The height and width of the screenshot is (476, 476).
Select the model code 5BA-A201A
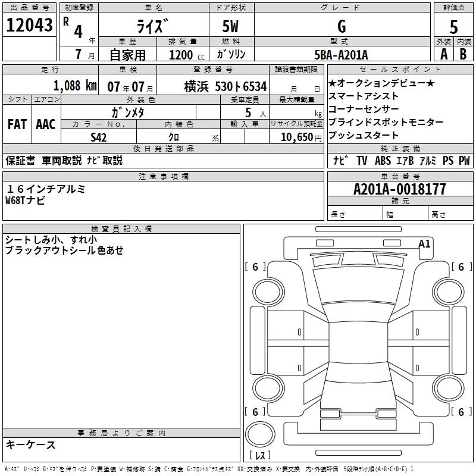pos(341,55)
